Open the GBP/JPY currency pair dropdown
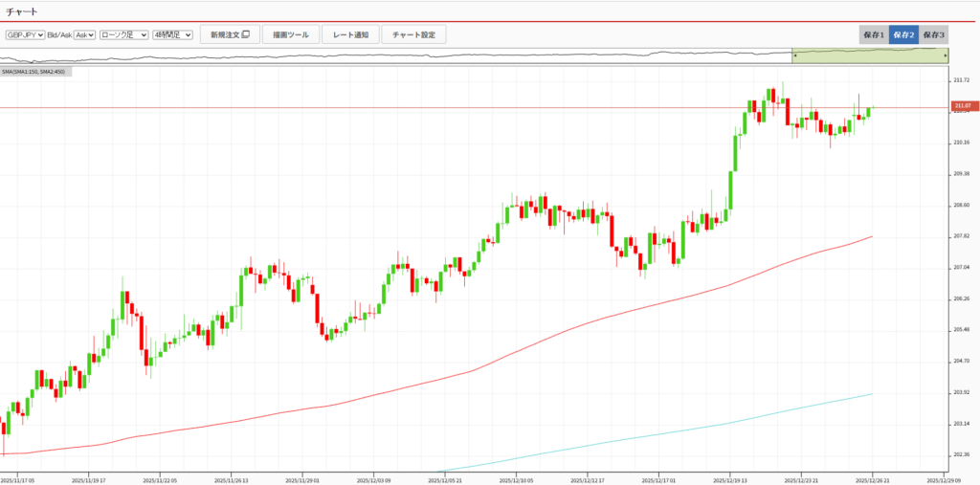The width and height of the screenshot is (980, 485). click(x=26, y=34)
